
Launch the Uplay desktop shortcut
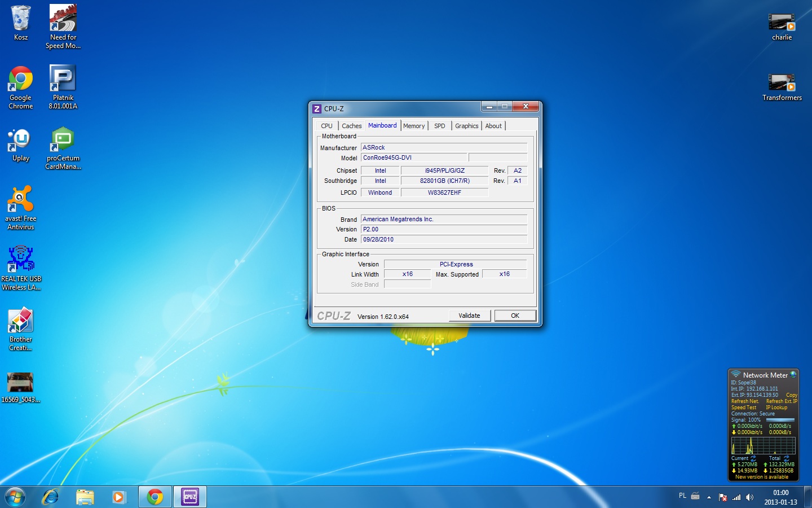(x=21, y=145)
